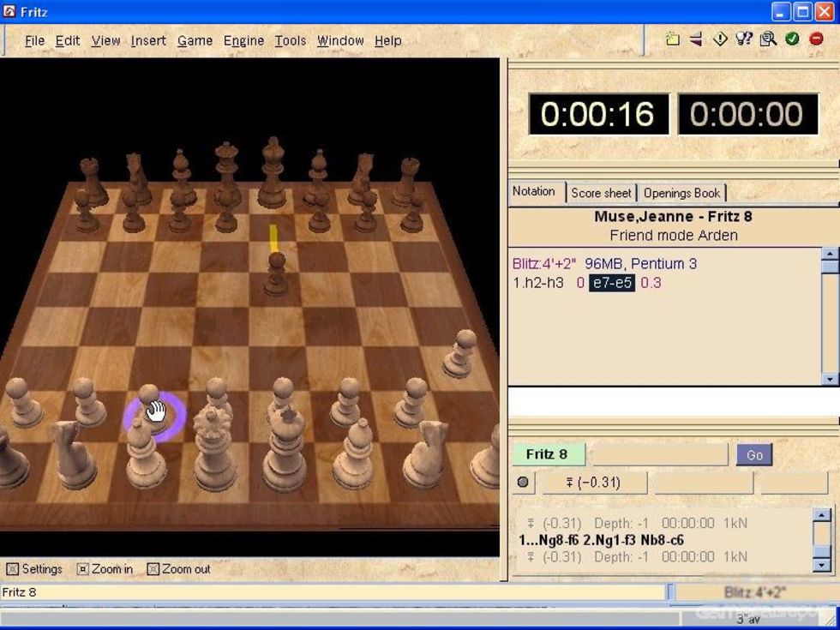Click the white queen on d1
Screen dimensions: 840x630
point(215,450)
